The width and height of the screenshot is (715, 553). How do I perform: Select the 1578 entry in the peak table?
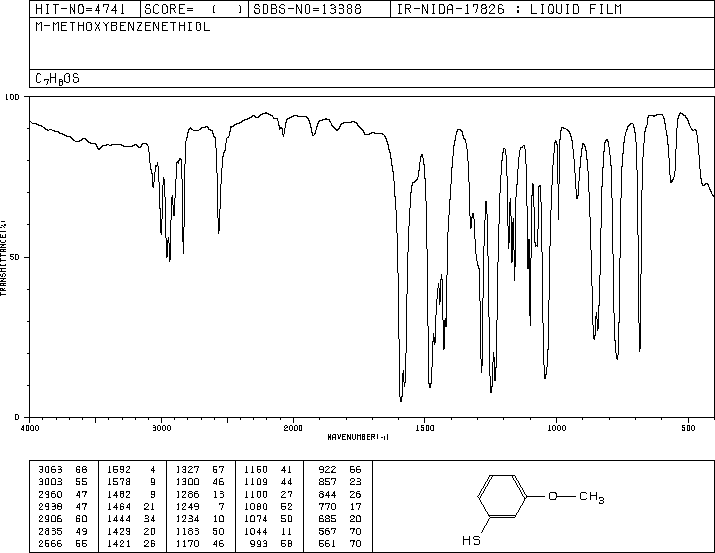(x=119, y=482)
